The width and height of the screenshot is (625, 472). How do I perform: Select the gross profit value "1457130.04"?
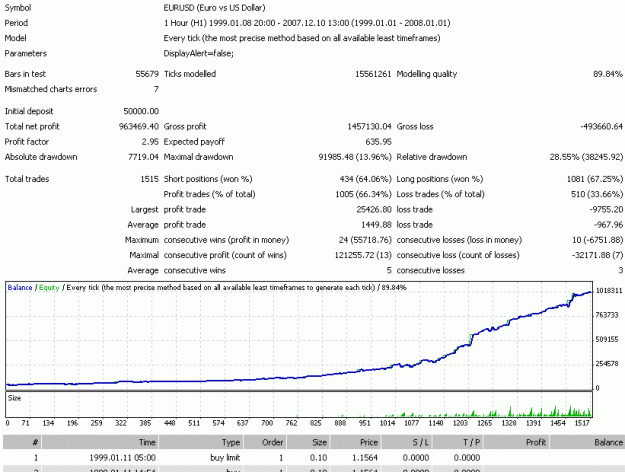pos(369,126)
